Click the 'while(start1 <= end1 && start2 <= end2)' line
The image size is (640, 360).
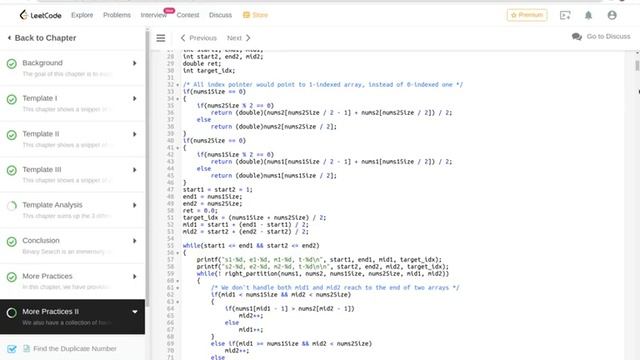[251, 246]
